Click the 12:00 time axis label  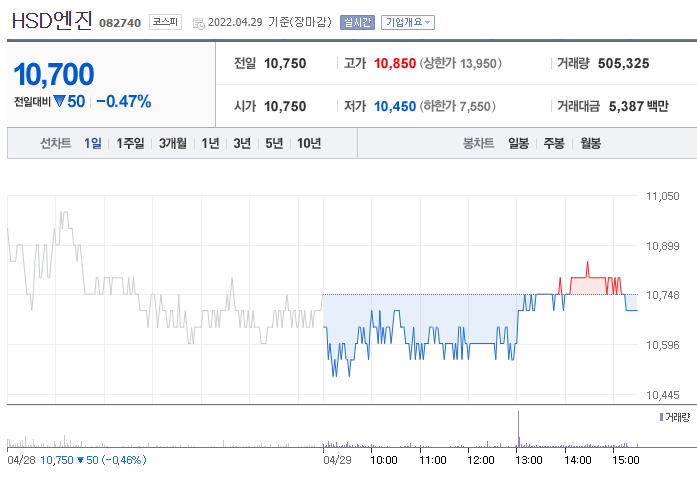[x=481, y=460]
